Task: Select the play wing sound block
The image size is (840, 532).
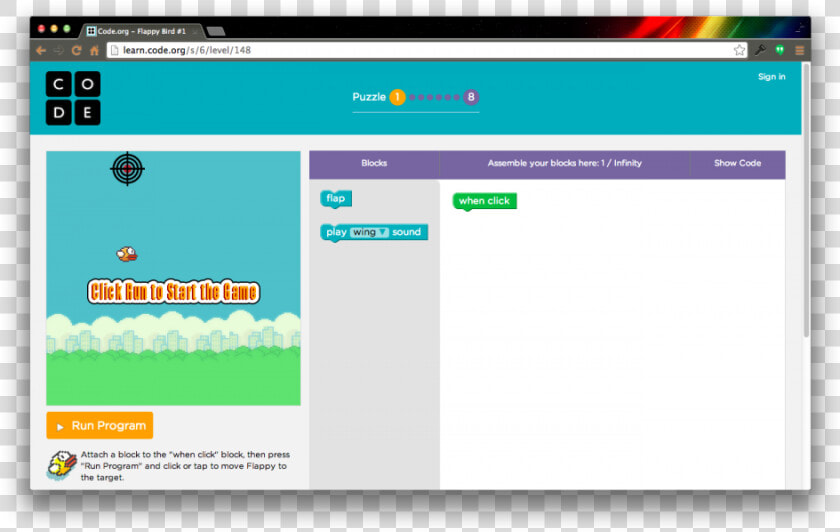Action: click(374, 233)
